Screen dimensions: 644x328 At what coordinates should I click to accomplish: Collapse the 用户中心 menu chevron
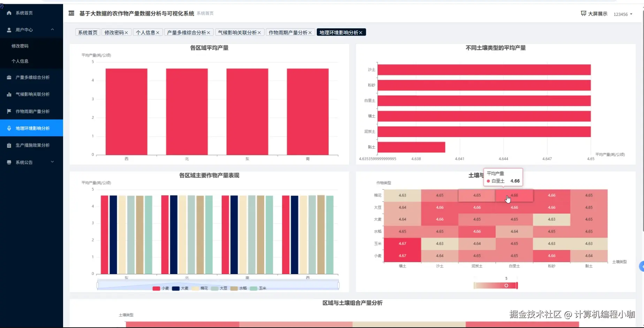coord(53,30)
